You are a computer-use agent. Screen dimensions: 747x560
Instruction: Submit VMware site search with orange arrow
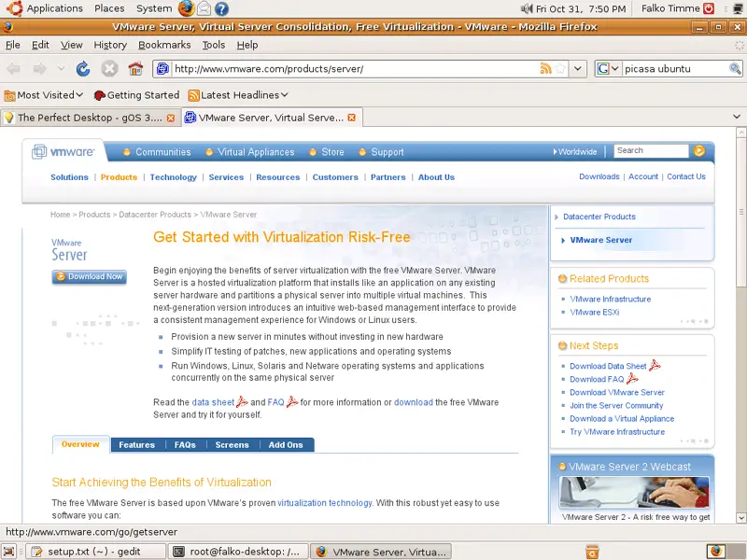point(699,151)
